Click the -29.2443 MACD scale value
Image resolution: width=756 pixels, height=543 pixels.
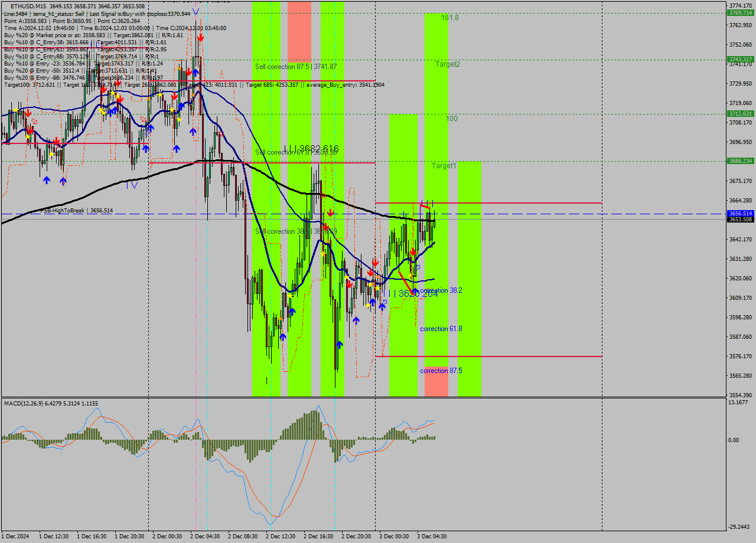[739, 527]
